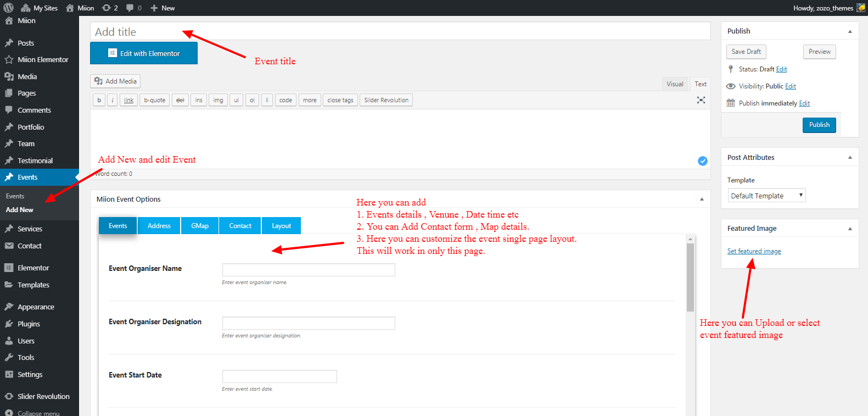This screenshot has width=868, height=416.
Task: Open the updates icon showing 2
Action: (x=107, y=8)
